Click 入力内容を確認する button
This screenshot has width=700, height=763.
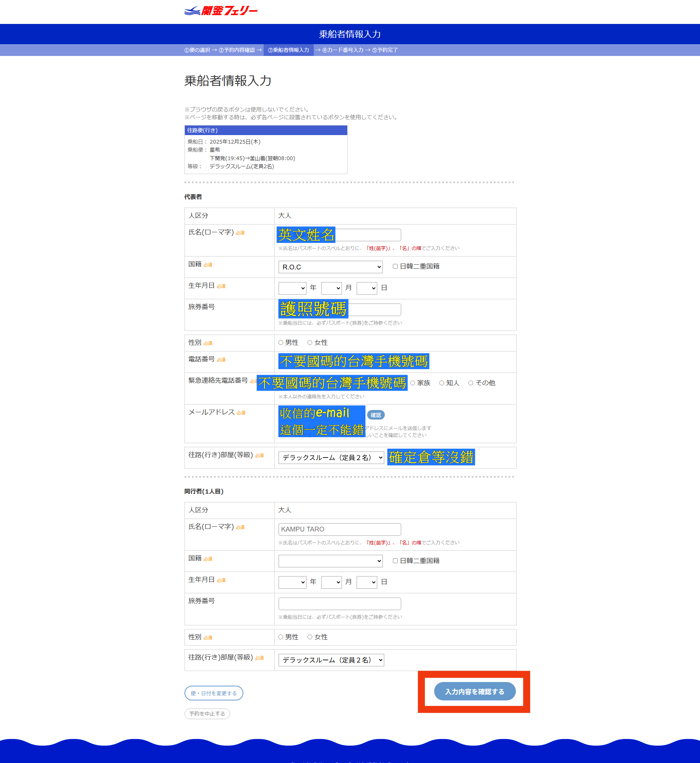(x=474, y=692)
